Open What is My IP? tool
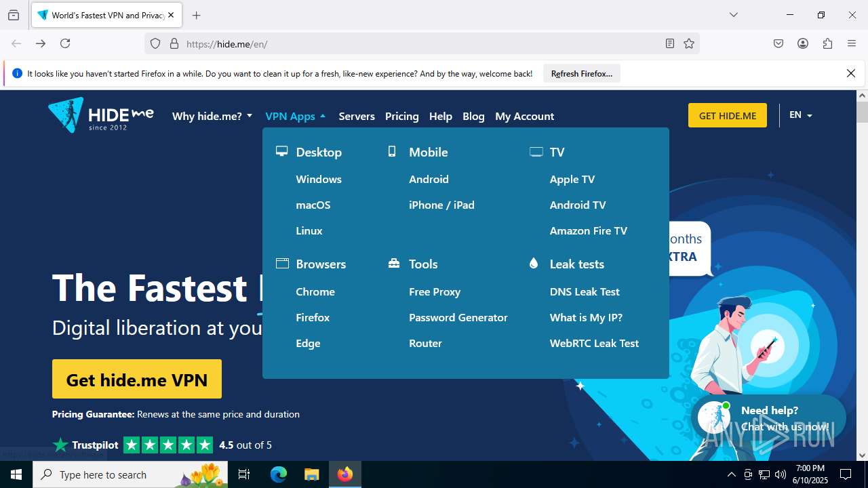The image size is (868, 488). (586, 317)
